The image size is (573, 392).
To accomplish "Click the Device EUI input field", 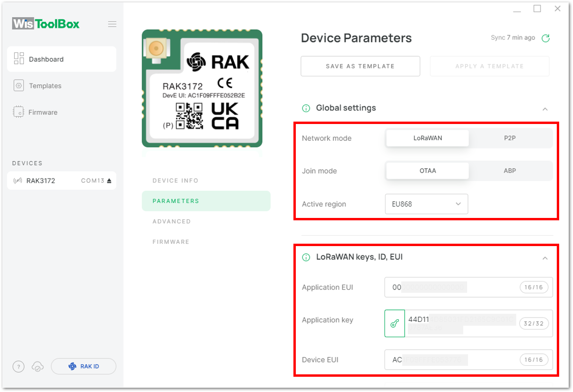I will pyautogui.click(x=469, y=360).
